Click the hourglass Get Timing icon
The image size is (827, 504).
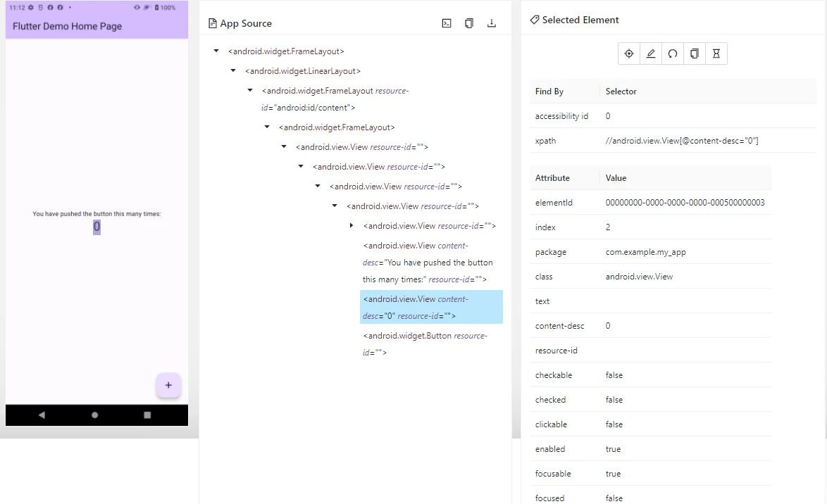point(716,53)
